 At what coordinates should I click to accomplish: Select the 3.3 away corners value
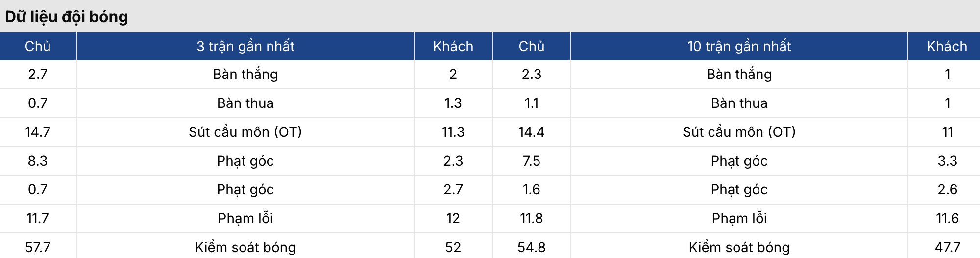coord(947,161)
